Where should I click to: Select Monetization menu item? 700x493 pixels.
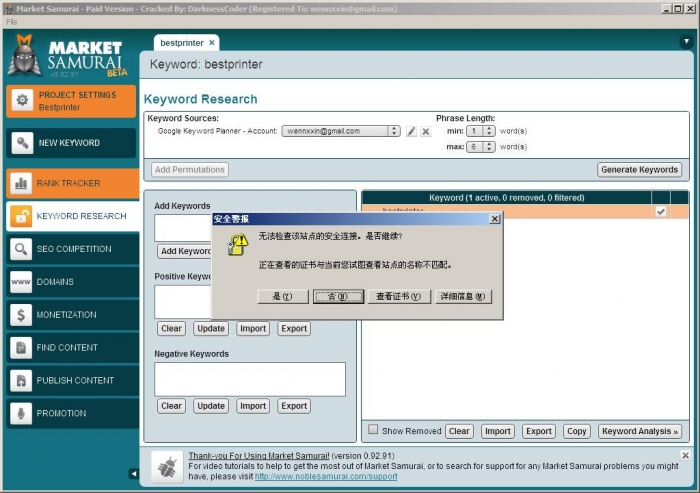pyautogui.click(x=72, y=315)
